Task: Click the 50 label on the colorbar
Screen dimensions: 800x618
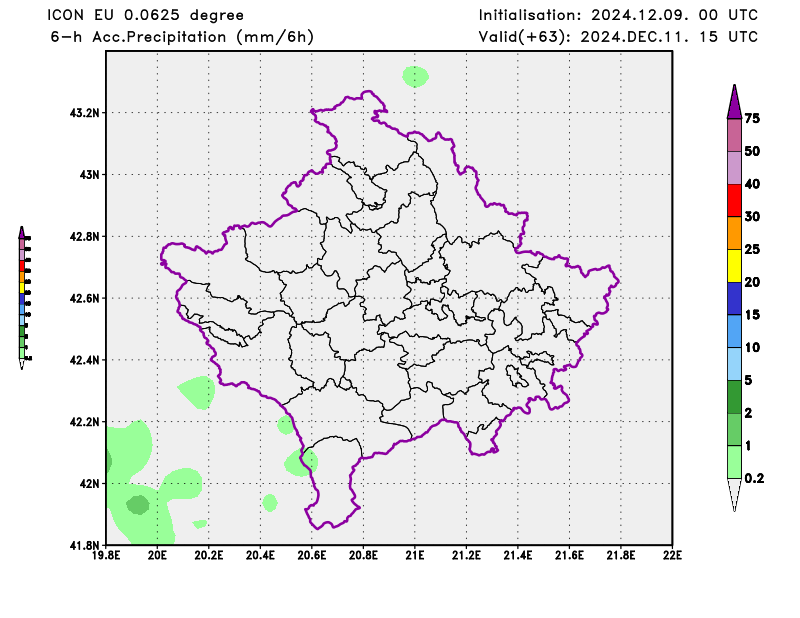Action: pos(752,151)
